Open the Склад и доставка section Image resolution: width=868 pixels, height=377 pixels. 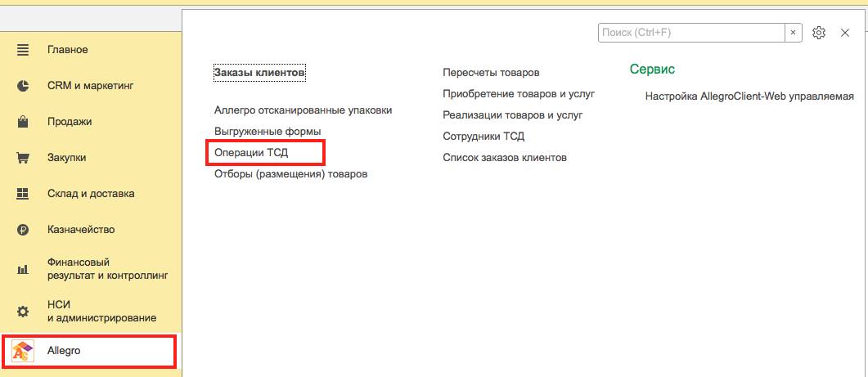(x=91, y=194)
